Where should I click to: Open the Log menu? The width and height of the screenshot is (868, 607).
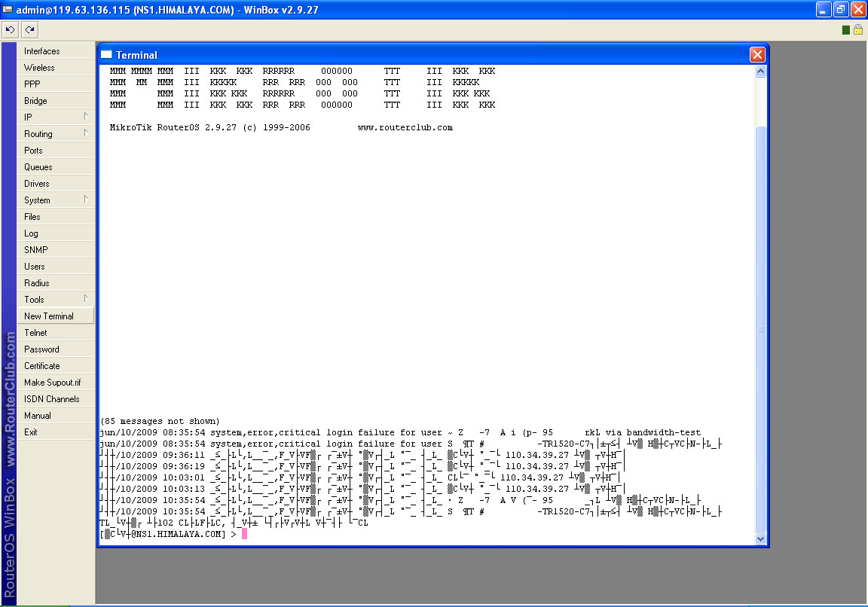[56, 233]
